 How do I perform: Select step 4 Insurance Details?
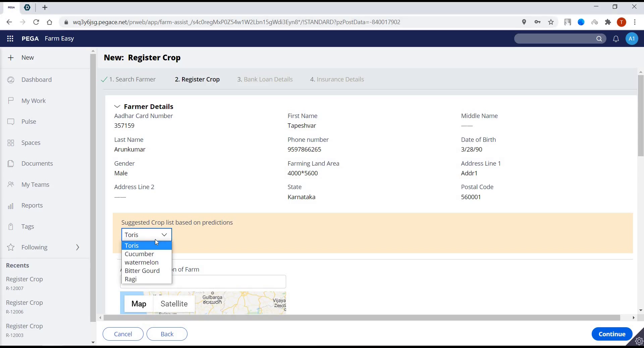pyautogui.click(x=337, y=79)
